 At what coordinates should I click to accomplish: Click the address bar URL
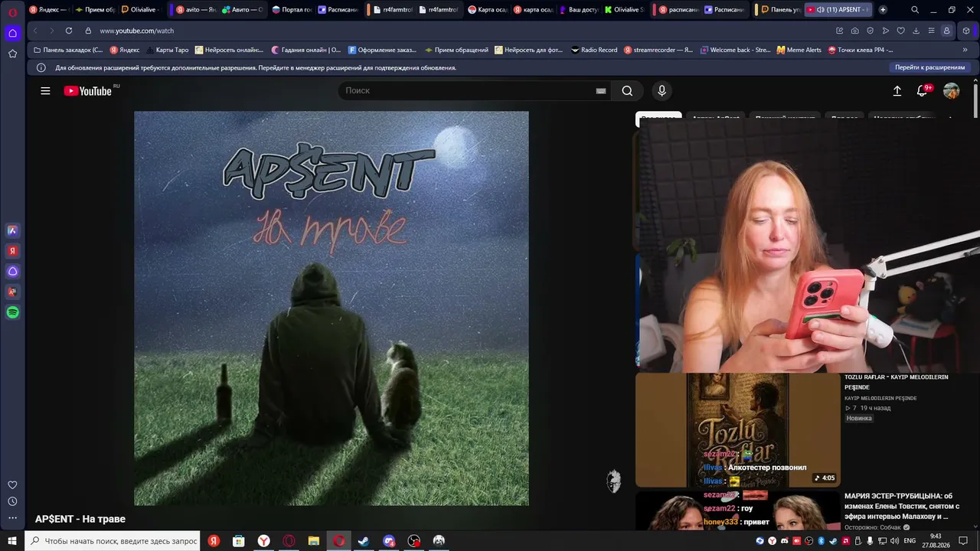(137, 31)
